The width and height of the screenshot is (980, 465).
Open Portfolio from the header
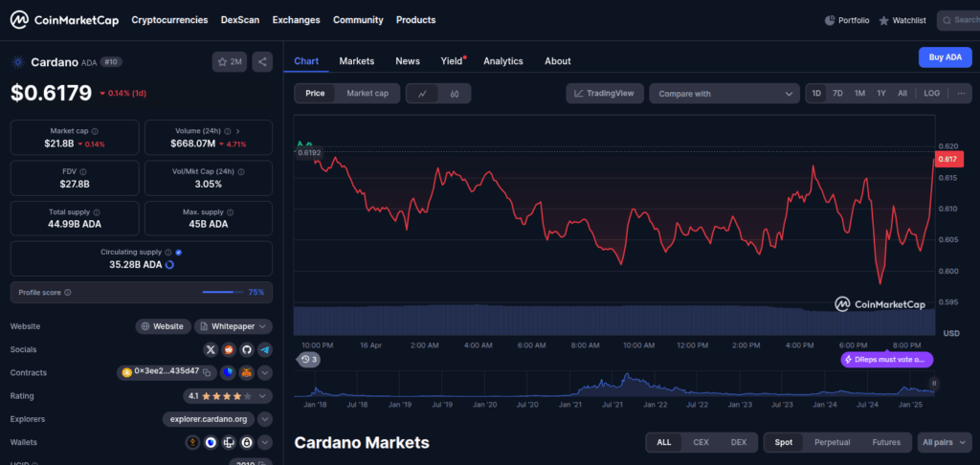click(847, 21)
